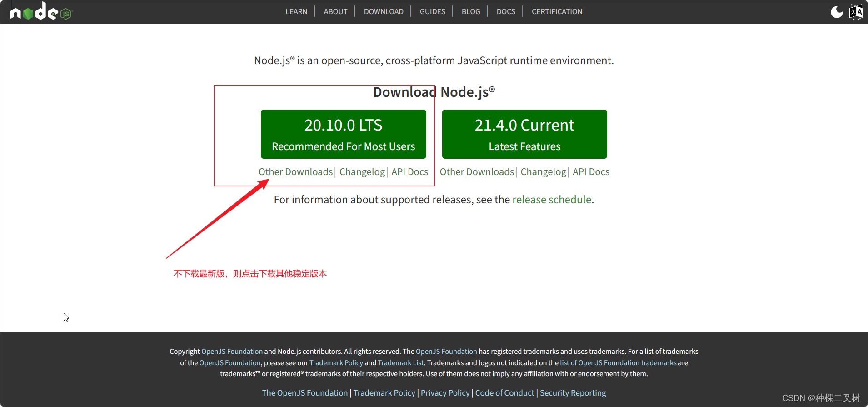Toggle dark mode moon icon
Image resolution: width=868 pixels, height=407 pixels.
[837, 12]
